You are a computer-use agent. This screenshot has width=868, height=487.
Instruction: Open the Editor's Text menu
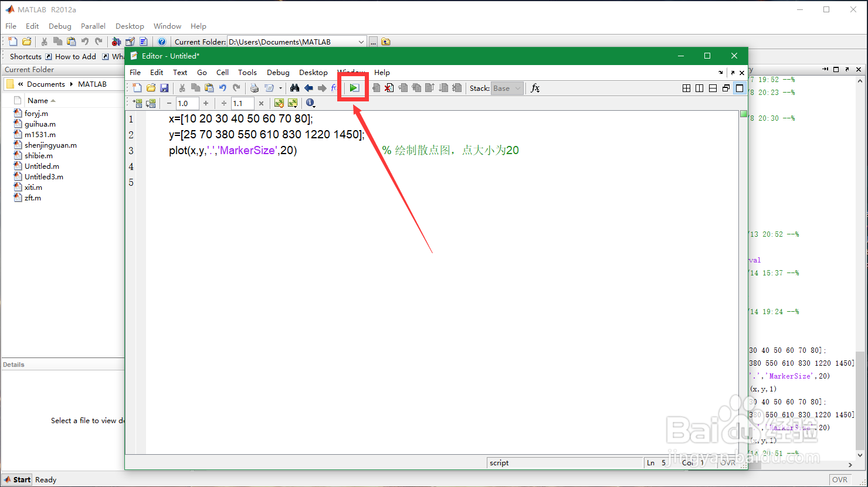[180, 72]
